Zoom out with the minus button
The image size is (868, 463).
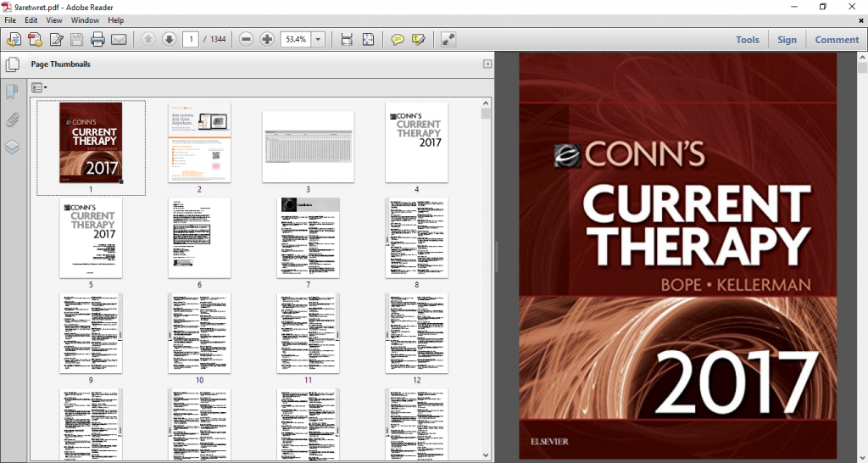[x=247, y=39]
